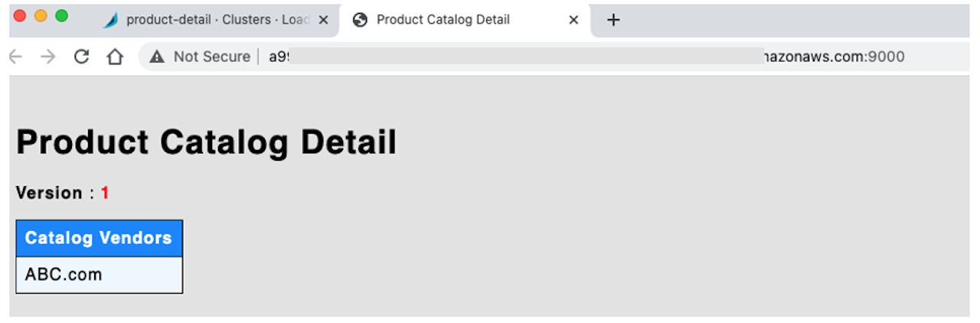Open a new tab with plus icon
980x323 pixels.
612,20
